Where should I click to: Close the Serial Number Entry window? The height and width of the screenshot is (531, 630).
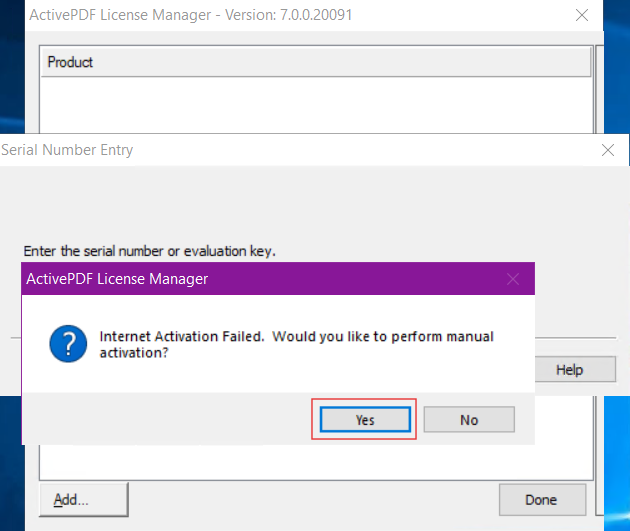pos(608,150)
